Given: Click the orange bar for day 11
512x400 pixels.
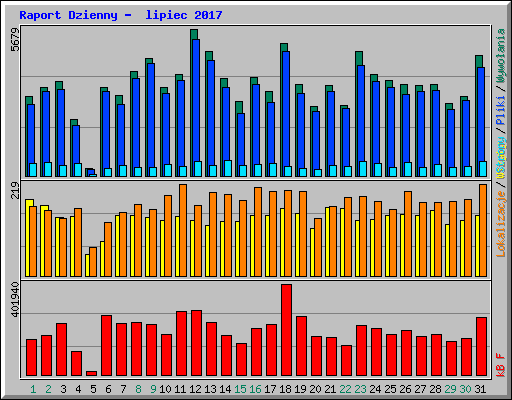Looking at the screenshot, I should (183, 230).
